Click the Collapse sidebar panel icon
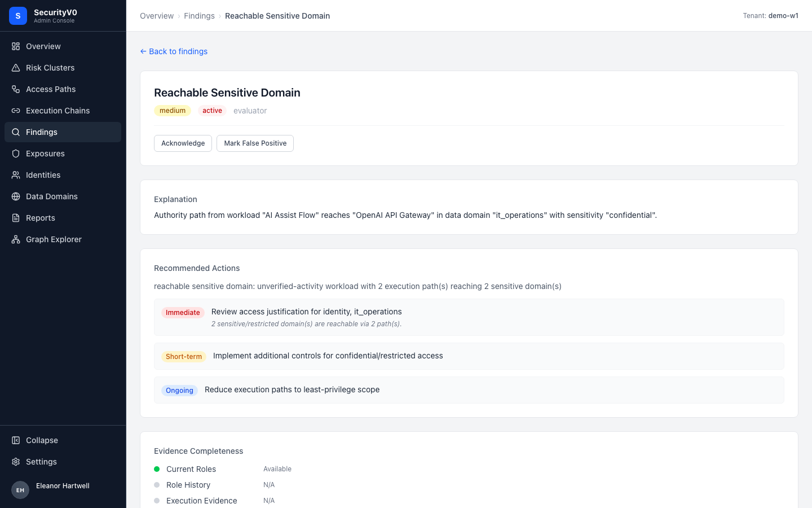 click(x=16, y=440)
